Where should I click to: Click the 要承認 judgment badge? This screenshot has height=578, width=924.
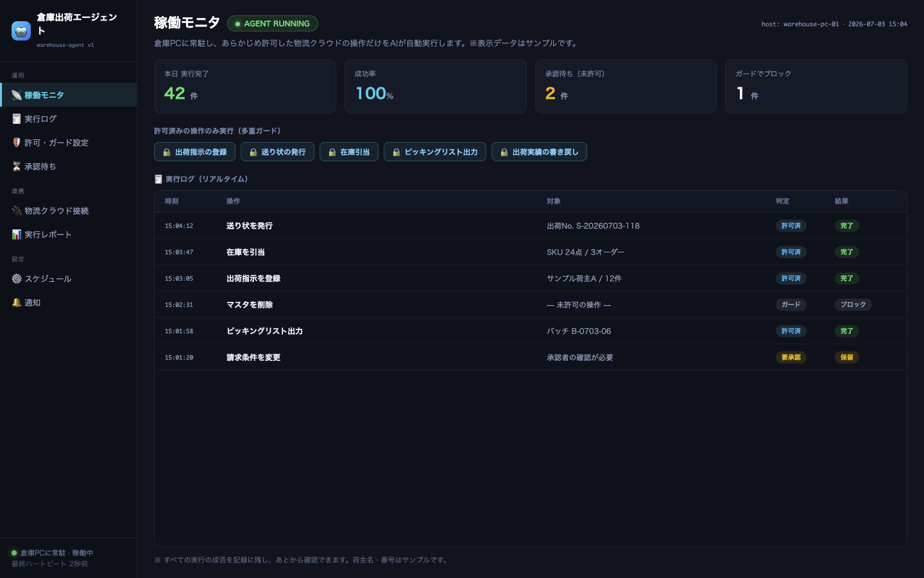[x=791, y=358]
